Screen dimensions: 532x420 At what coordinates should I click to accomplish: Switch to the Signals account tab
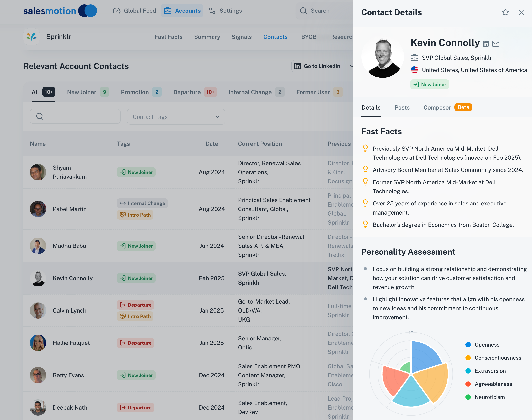pyautogui.click(x=242, y=37)
